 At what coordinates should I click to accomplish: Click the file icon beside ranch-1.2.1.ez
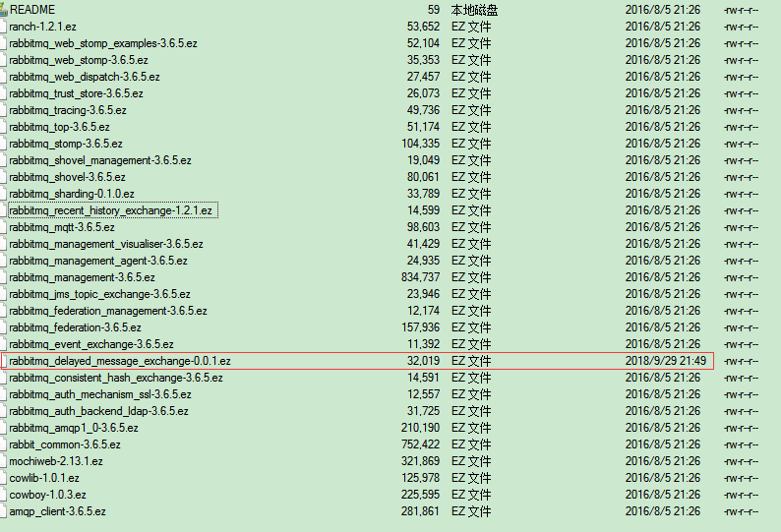point(4,27)
